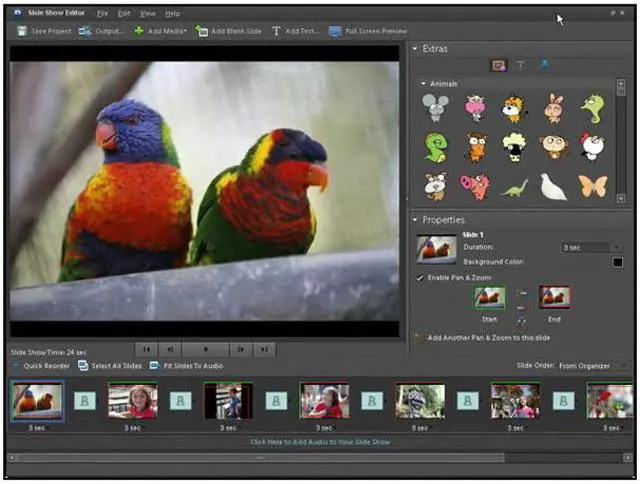Open the File menu
Viewport: 640px width, 484px height.
[102, 13]
